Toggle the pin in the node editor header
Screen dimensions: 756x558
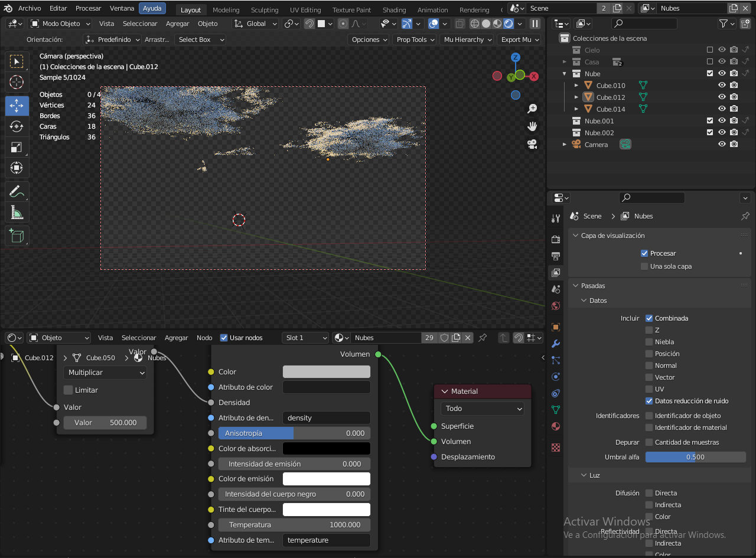coord(483,338)
